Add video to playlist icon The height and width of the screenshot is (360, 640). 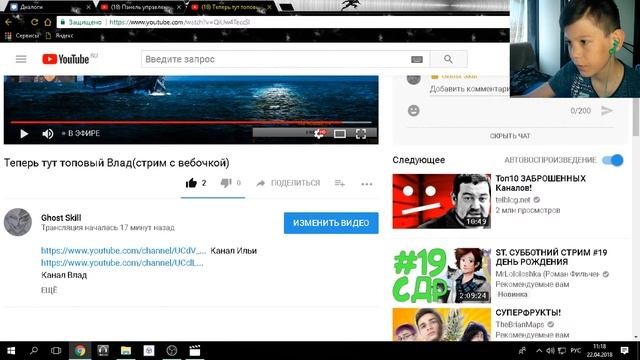(x=340, y=184)
